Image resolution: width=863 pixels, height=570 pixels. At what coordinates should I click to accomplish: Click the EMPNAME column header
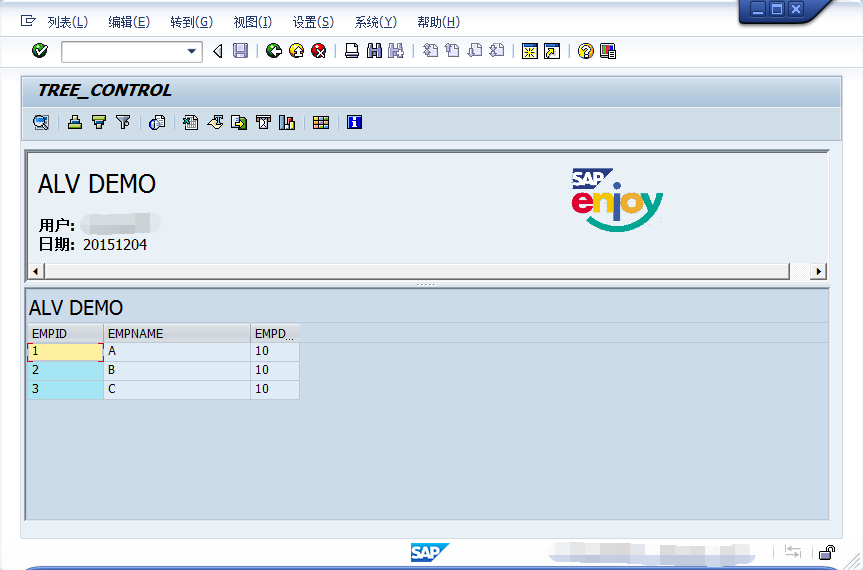click(177, 333)
